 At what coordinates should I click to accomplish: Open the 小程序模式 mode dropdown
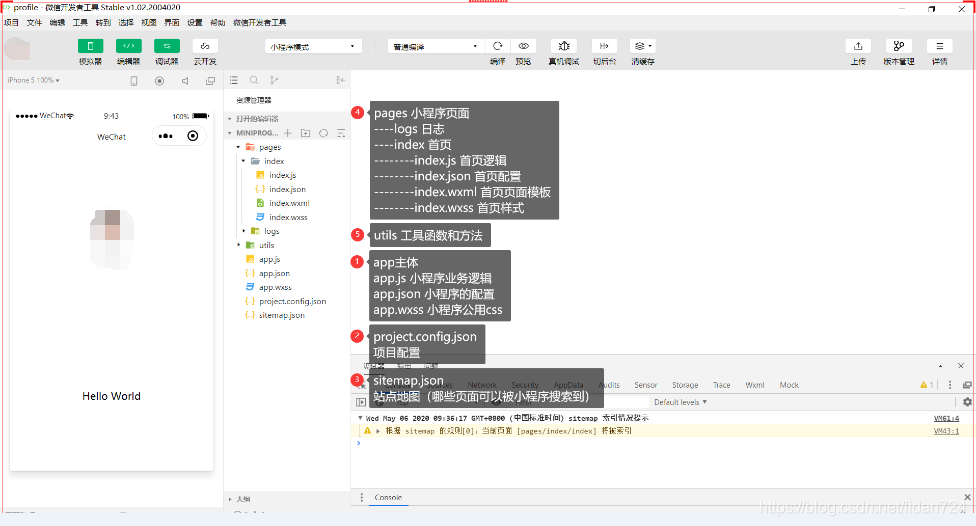click(313, 47)
